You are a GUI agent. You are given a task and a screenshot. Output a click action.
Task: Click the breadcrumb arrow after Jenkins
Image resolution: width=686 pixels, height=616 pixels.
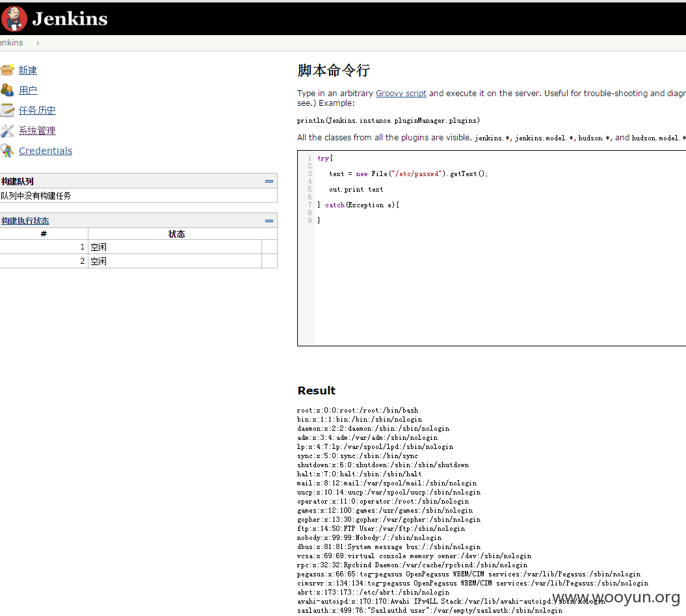[38, 43]
